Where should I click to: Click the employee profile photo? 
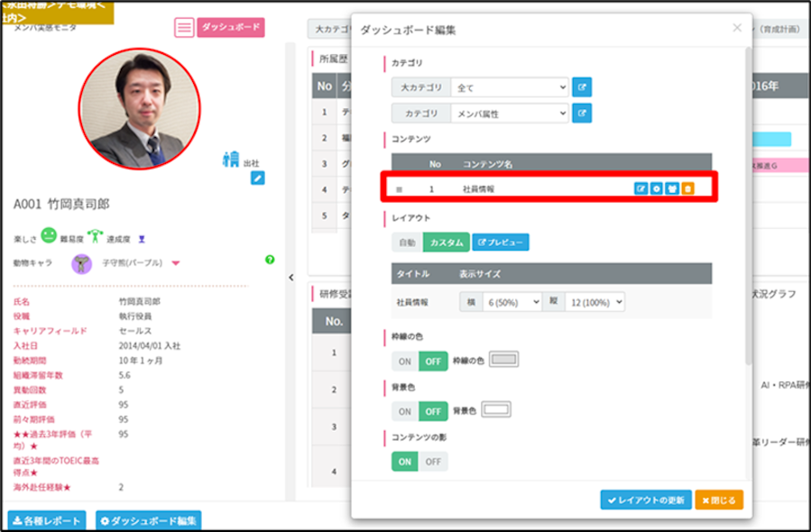click(x=140, y=109)
